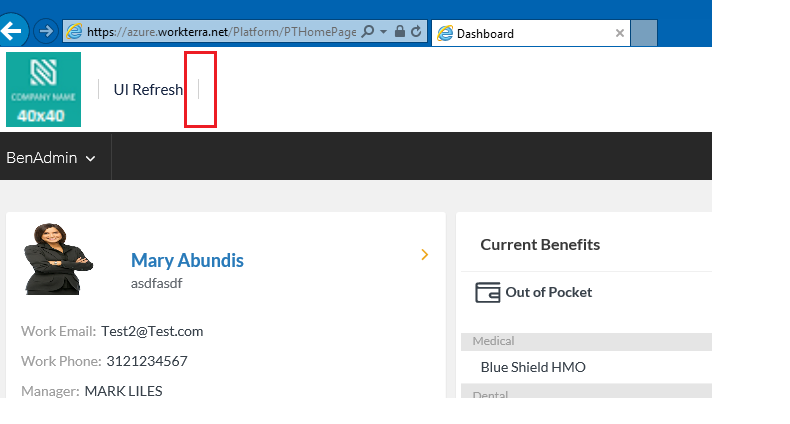
Task: Click the Internet Explorer icon in address bar
Action: (74, 32)
